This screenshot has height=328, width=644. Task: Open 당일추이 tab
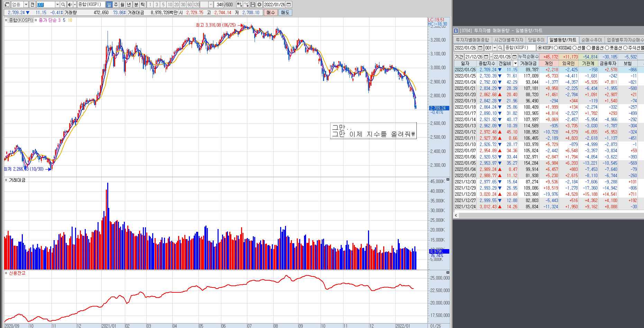click(x=536, y=40)
